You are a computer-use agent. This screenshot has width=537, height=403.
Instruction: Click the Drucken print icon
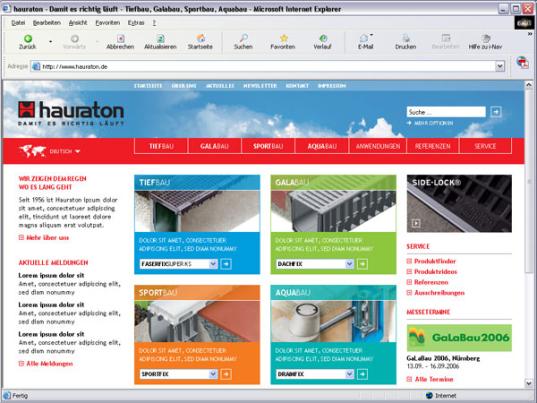pyautogui.click(x=406, y=38)
